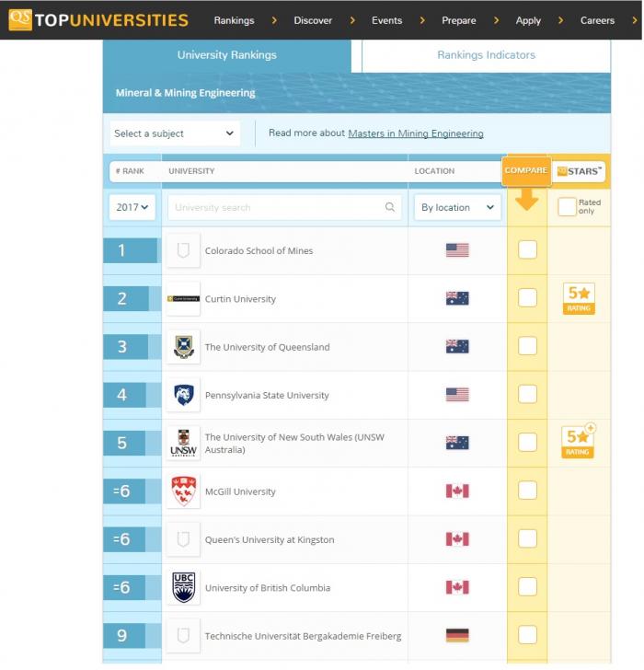Check compare box for Colorado School of Mines
644x670 pixels.
pos(527,249)
